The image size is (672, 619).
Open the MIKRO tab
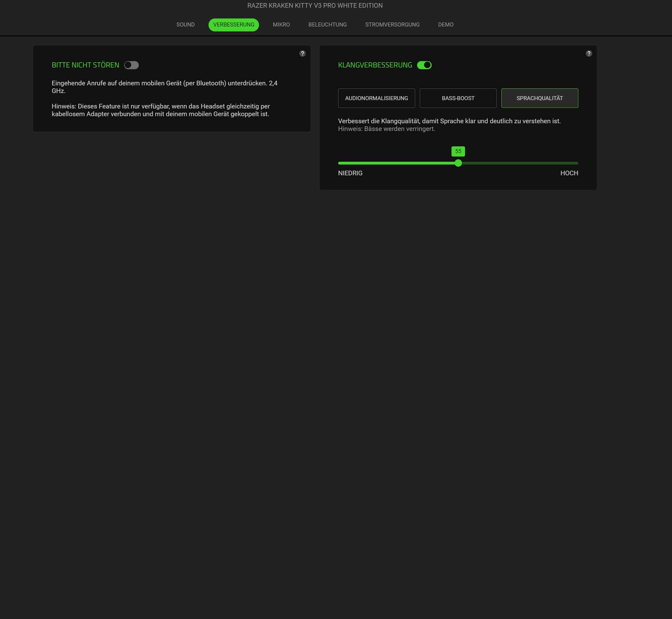(281, 25)
